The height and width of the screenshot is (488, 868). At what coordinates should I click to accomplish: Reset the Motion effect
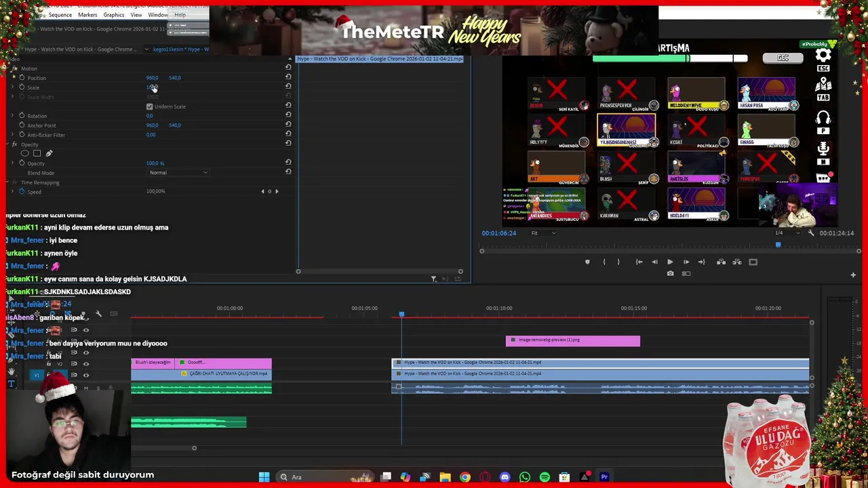(288, 67)
